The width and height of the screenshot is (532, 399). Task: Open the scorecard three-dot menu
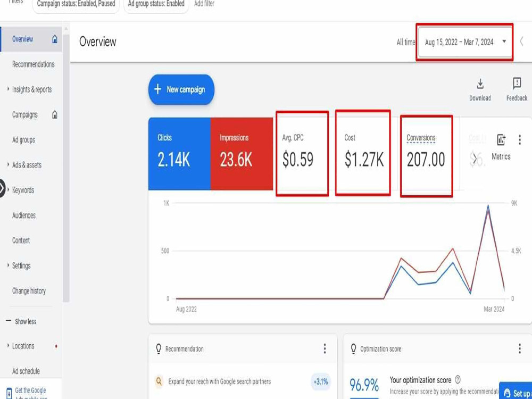click(x=520, y=140)
